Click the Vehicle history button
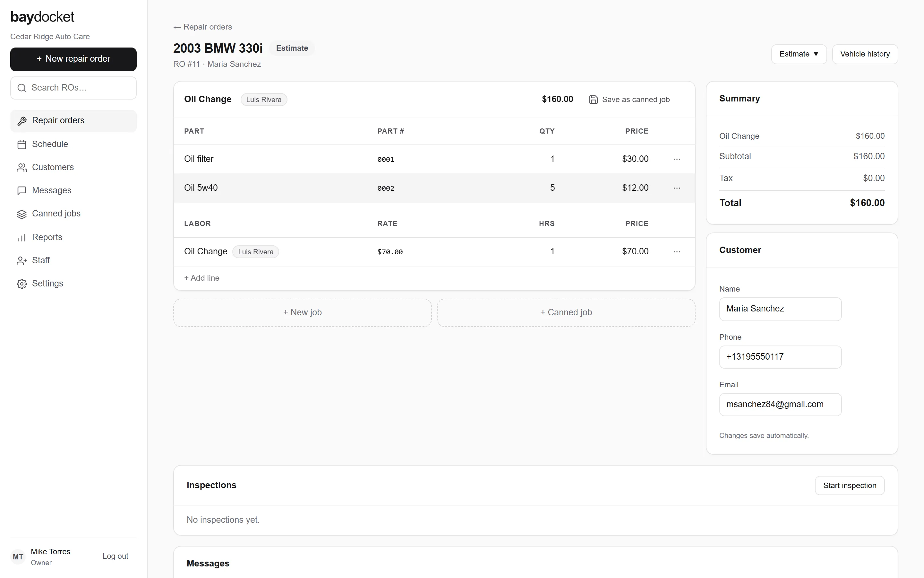 pos(865,54)
